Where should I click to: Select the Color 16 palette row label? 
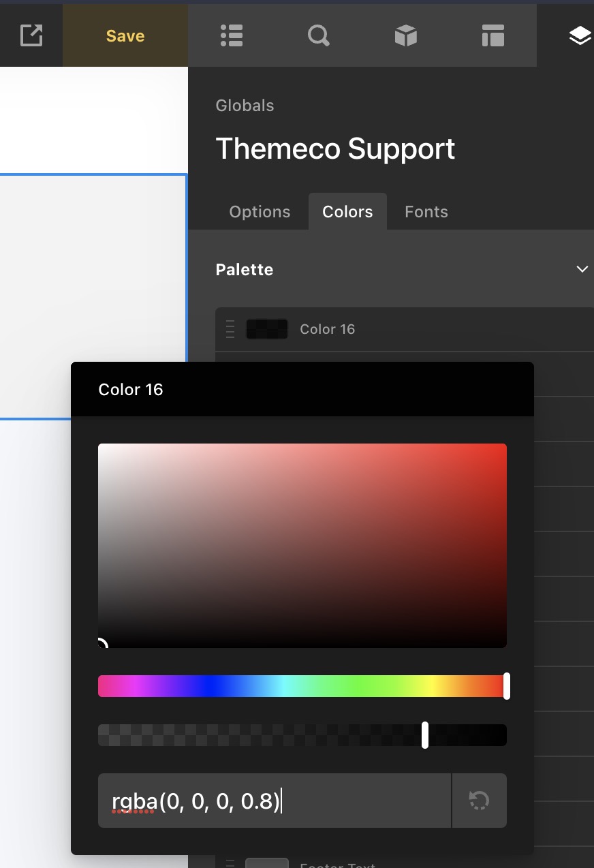point(327,329)
